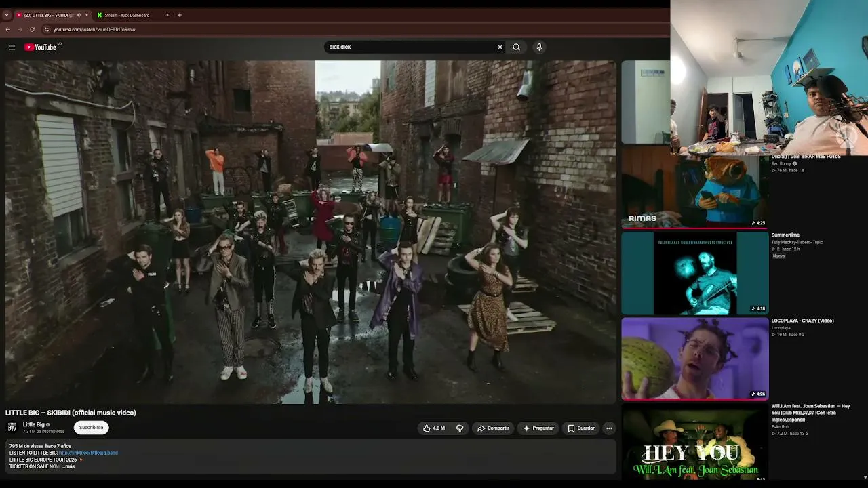Reload the YouTube page

tap(32, 29)
